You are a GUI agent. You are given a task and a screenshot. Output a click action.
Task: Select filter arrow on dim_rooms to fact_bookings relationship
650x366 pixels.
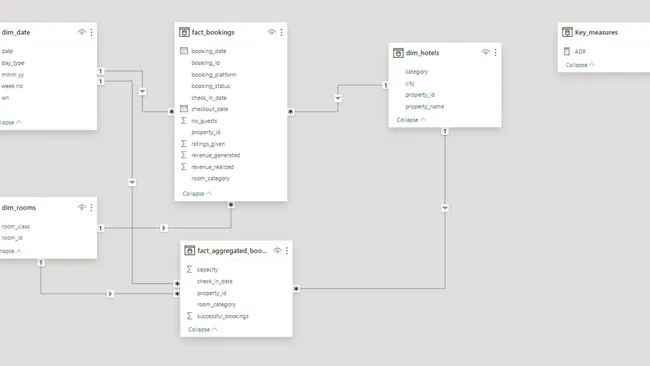[x=164, y=228]
